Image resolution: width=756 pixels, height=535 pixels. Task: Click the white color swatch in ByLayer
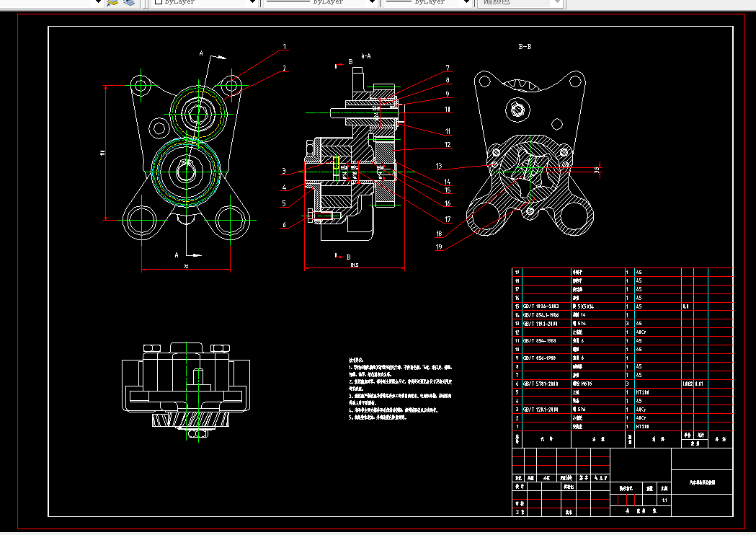point(158,2)
